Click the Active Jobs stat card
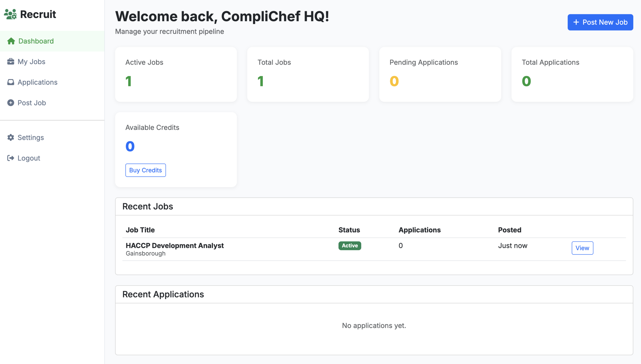 176,74
